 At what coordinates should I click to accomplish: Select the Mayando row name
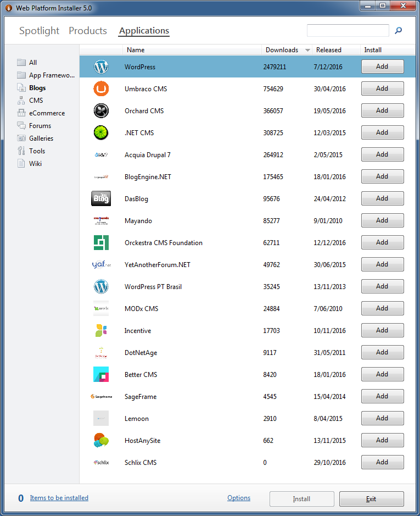pyautogui.click(x=138, y=221)
